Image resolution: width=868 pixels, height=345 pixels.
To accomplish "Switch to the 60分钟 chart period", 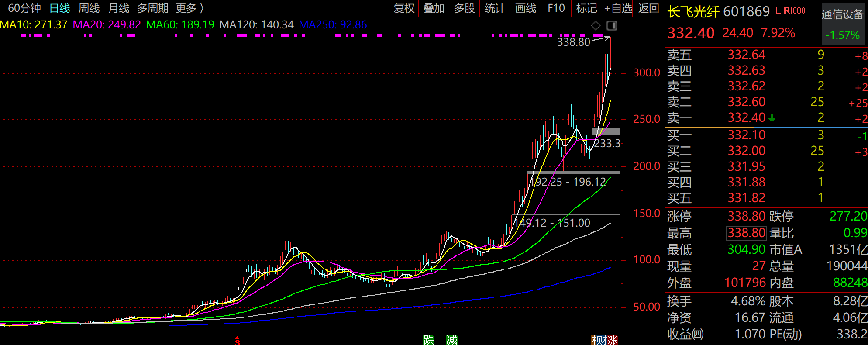I will coord(24,8).
